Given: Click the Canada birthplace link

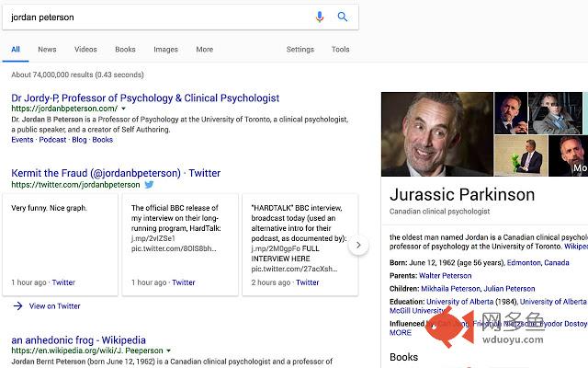Looking at the screenshot, I should (557, 262).
